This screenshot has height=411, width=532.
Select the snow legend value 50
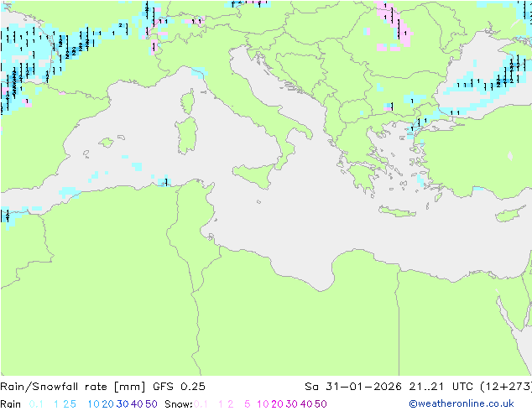tap(321, 404)
